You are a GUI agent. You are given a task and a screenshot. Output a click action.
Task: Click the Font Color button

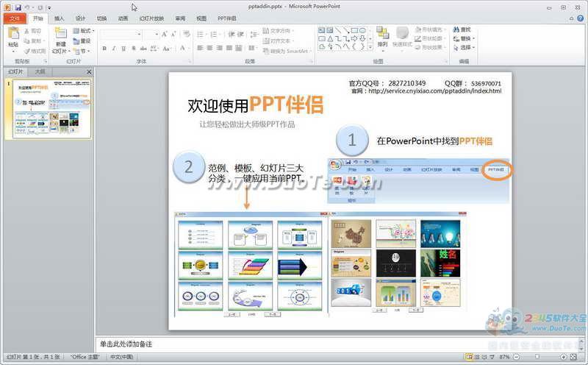coord(182,48)
